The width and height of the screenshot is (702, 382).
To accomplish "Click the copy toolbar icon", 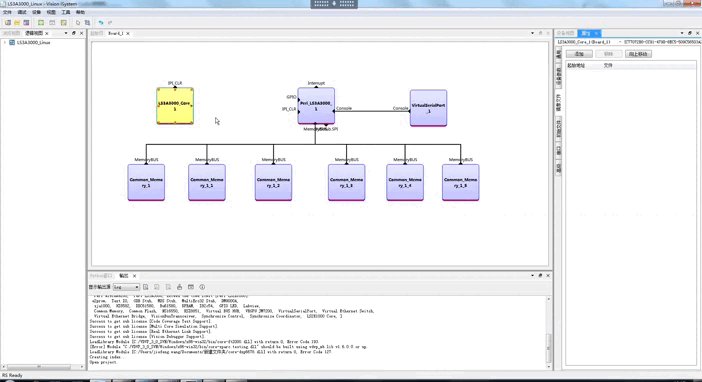I will 78,22.
